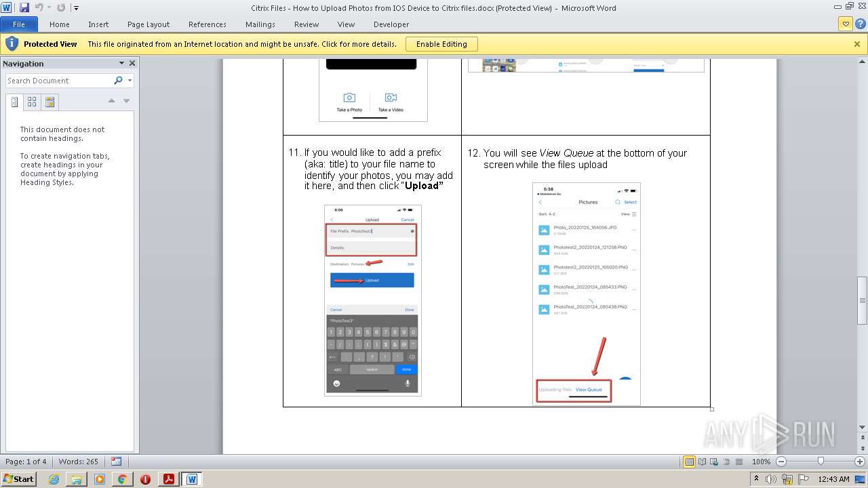
Task: Open the Windows Start menu
Action: pos(18,479)
